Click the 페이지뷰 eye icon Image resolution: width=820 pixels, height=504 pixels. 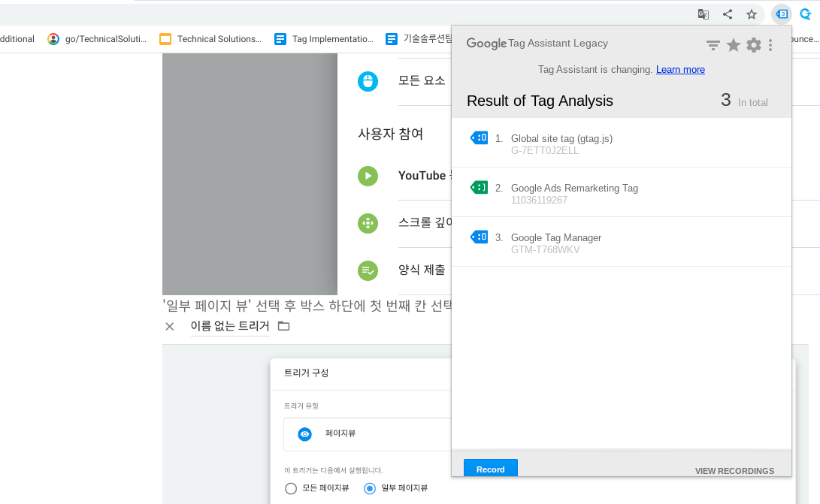tap(304, 434)
